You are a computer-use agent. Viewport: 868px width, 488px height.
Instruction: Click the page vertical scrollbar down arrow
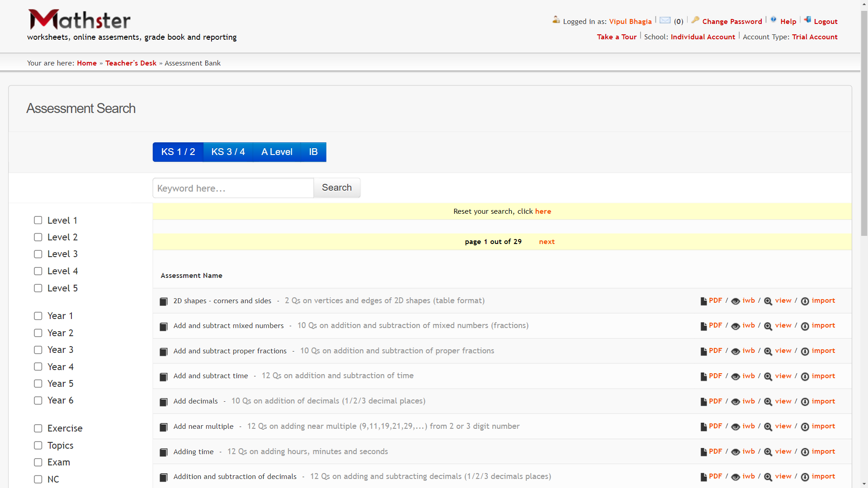[864, 484]
